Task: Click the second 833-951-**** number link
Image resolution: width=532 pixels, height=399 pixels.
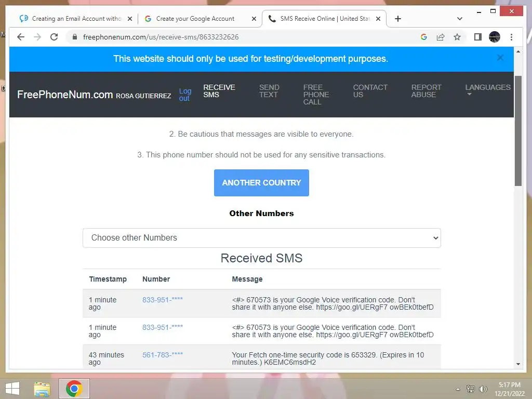Action: 163,327
